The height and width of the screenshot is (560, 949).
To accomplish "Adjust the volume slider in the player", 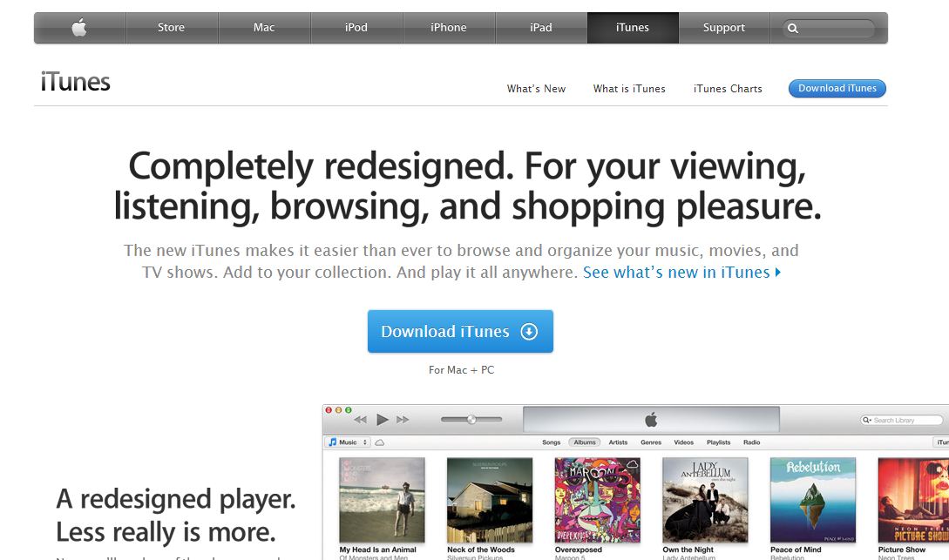I will [x=472, y=420].
